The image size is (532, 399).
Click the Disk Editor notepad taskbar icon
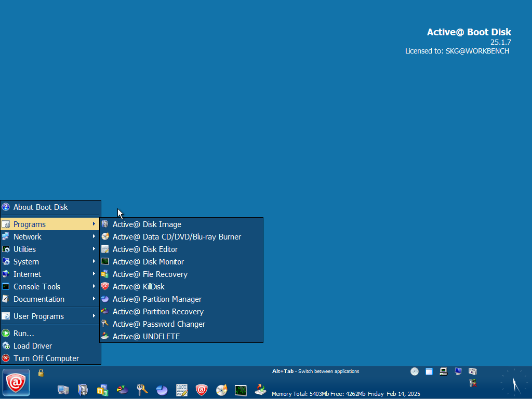tap(181, 390)
